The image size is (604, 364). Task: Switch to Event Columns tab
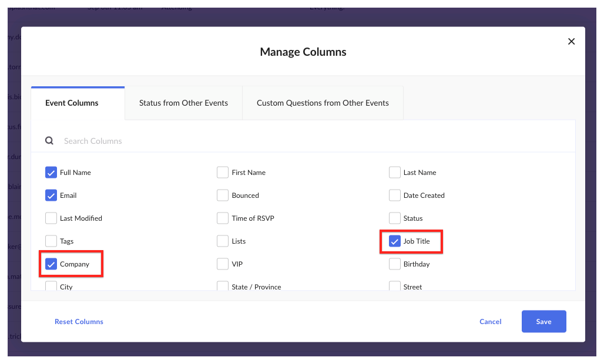pyautogui.click(x=78, y=103)
